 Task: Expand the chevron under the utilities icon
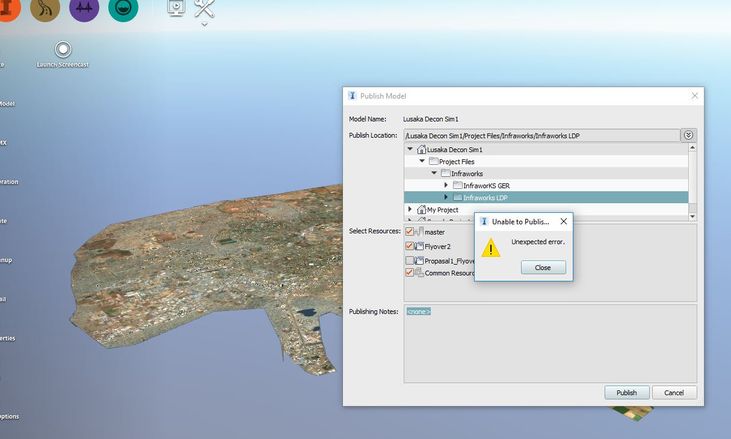coord(204,24)
